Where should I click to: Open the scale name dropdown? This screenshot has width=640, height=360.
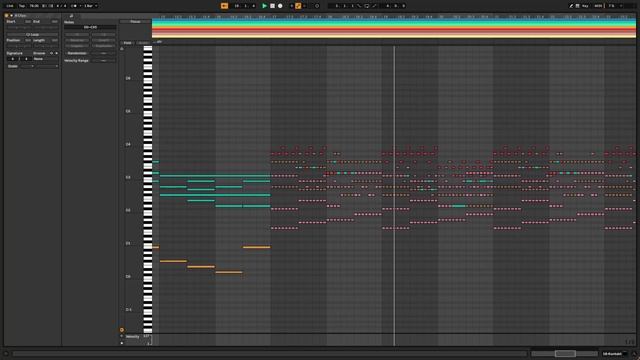coord(47,66)
